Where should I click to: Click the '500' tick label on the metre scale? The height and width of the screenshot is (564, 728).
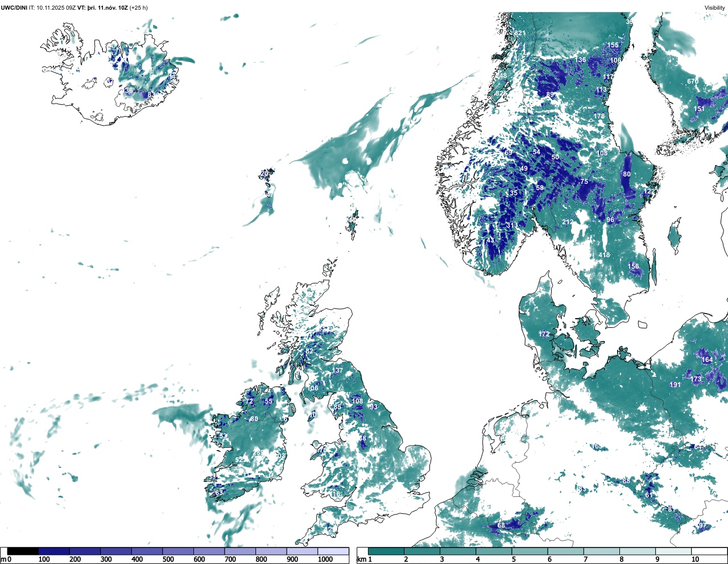tap(168, 559)
